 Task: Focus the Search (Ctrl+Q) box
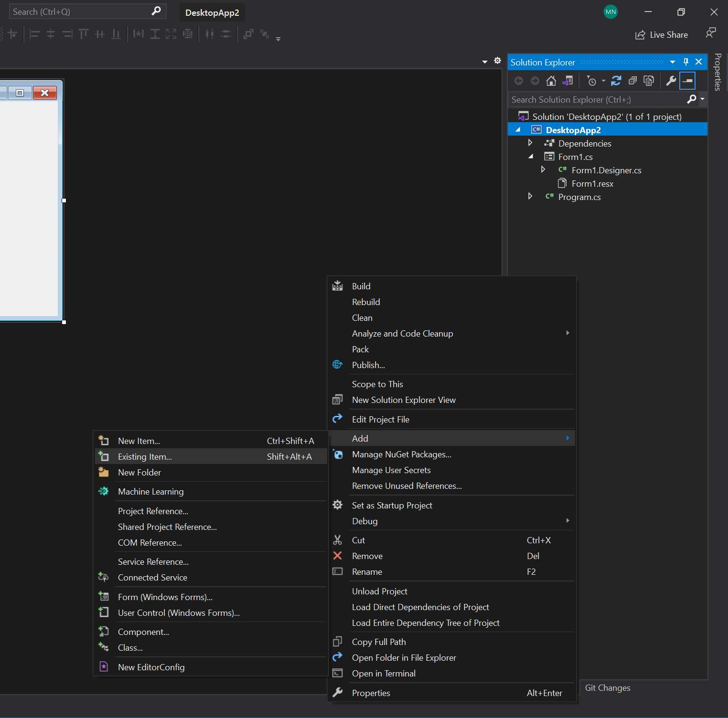(88, 11)
